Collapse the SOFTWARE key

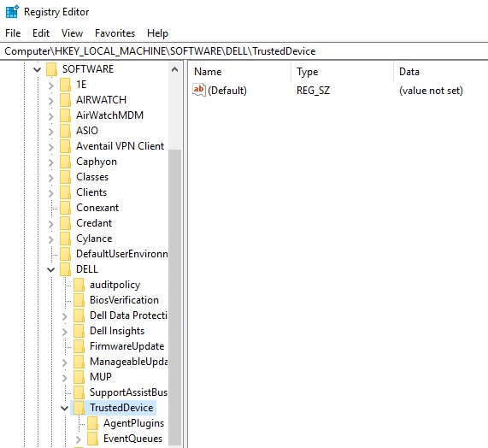click(38, 69)
